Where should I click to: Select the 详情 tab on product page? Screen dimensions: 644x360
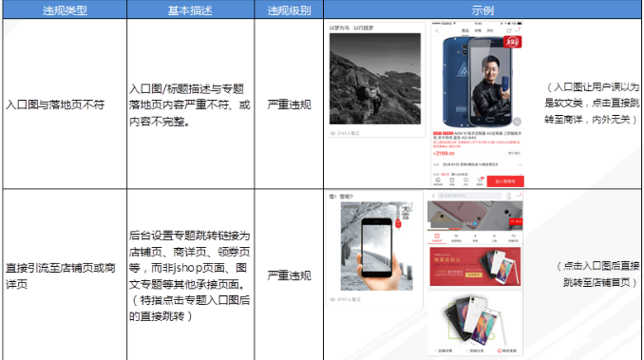tap(478, 30)
